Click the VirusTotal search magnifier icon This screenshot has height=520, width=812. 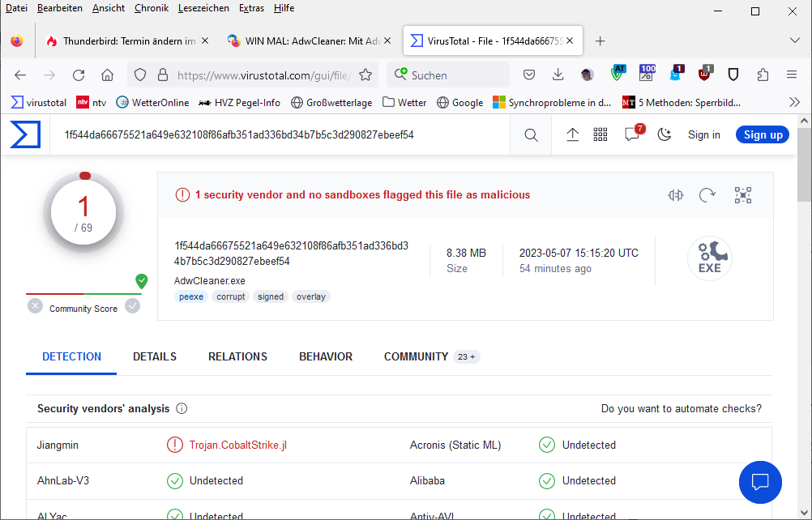tap(531, 135)
